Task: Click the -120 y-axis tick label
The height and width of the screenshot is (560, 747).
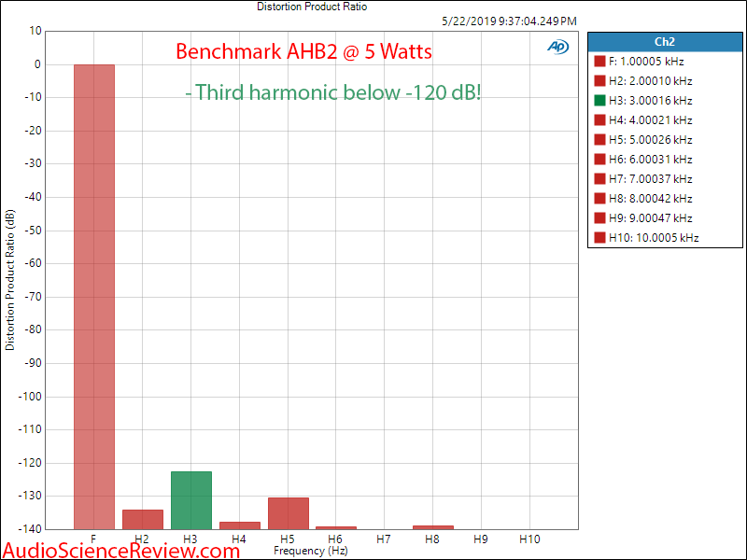Action: coord(30,463)
